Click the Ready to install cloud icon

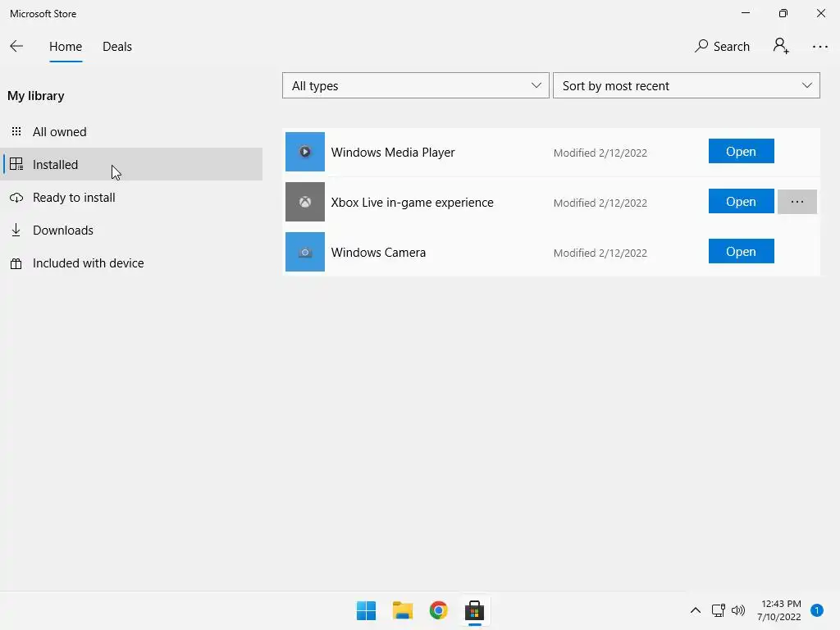[16, 198]
